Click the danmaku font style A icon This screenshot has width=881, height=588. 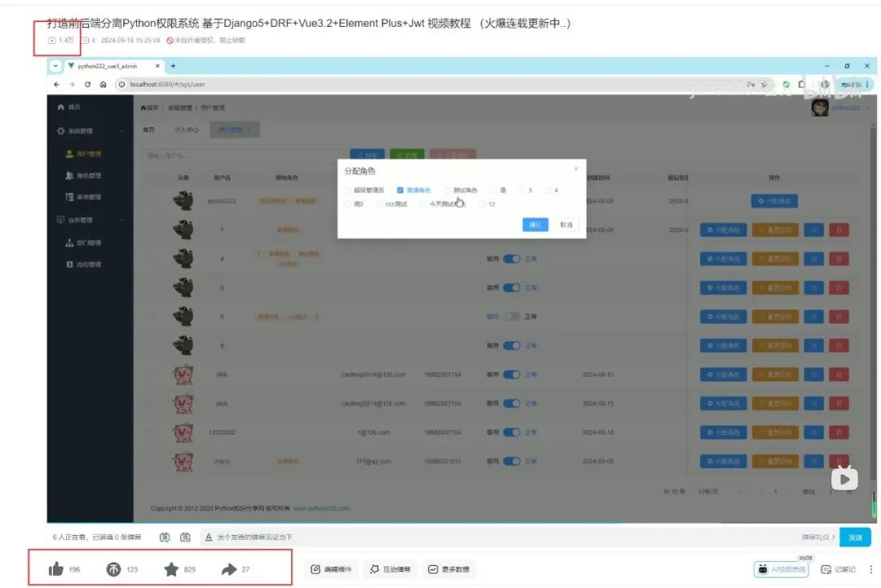(209, 537)
